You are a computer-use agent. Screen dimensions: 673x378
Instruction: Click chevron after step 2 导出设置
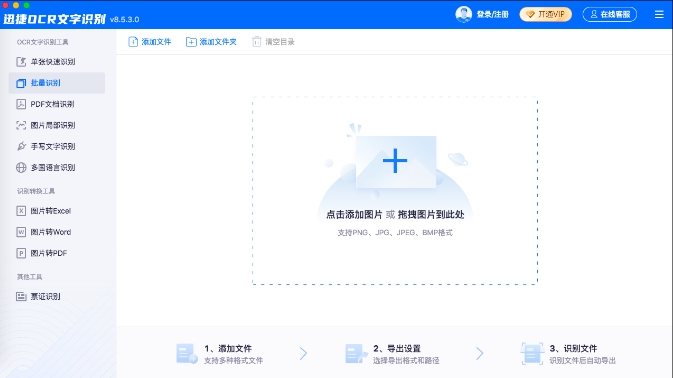(x=479, y=354)
